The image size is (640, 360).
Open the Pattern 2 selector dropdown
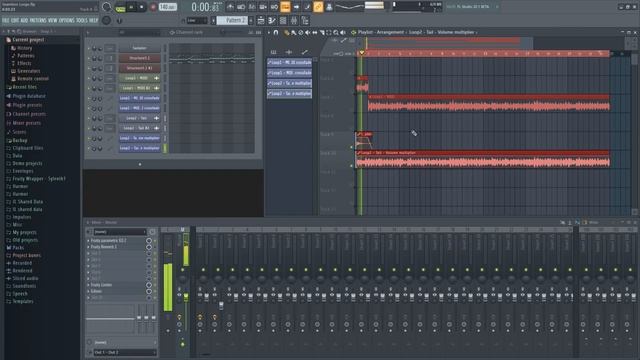[x=232, y=20]
